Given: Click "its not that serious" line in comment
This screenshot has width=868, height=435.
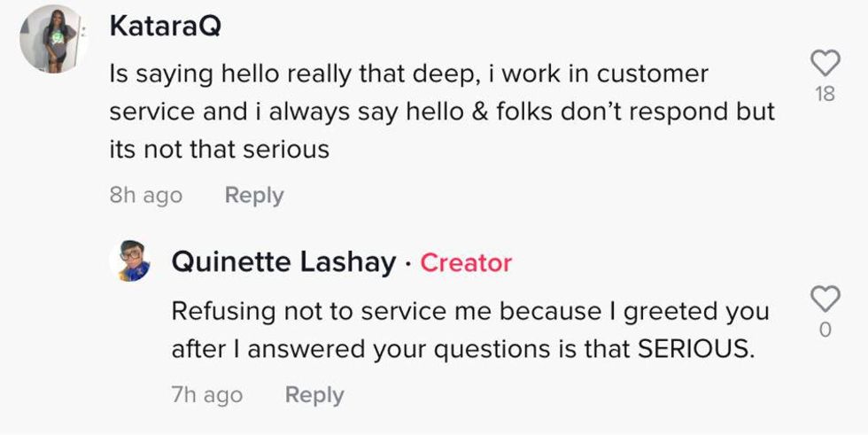Looking at the screenshot, I should pyautogui.click(x=219, y=149).
